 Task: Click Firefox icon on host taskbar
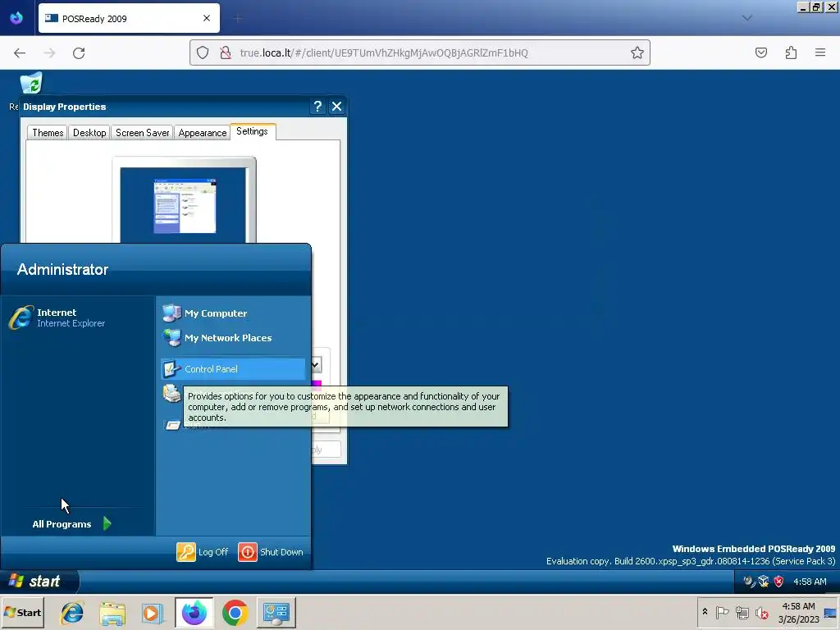[194, 613]
